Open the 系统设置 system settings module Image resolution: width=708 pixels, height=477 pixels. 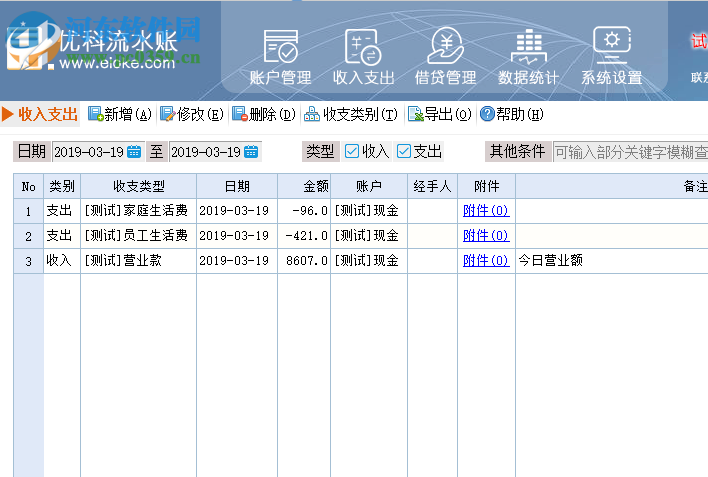point(612,56)
